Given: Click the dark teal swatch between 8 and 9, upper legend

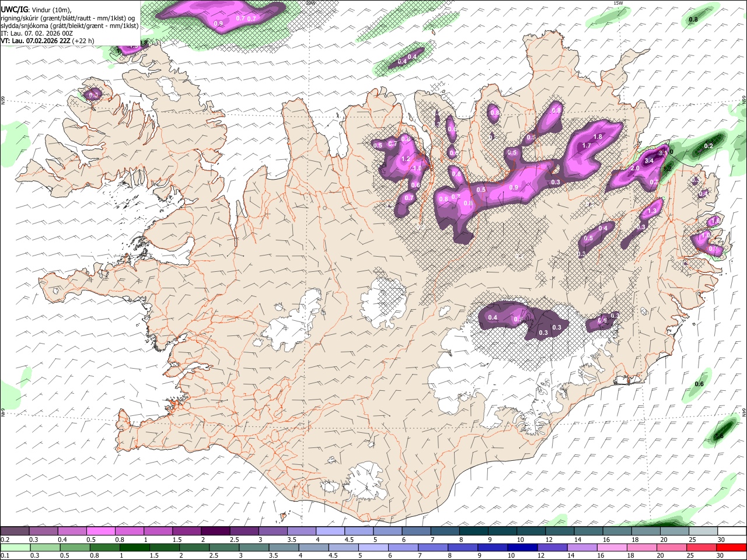Looking at the screenshot, I should click(x=473, y=531).
